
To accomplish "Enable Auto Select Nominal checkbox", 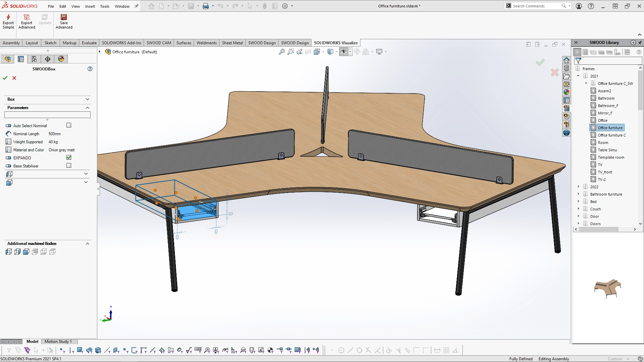I will pyautogui.click(x=69, y=125).
